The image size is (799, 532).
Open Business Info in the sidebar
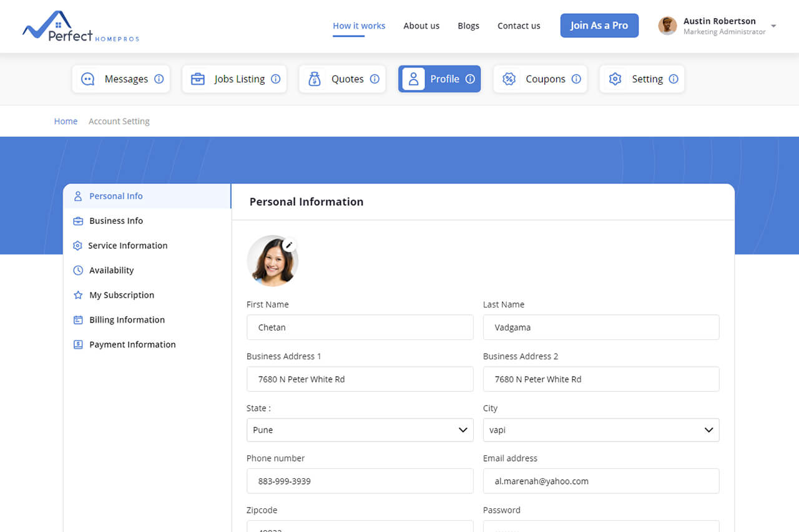coord(115,221)
